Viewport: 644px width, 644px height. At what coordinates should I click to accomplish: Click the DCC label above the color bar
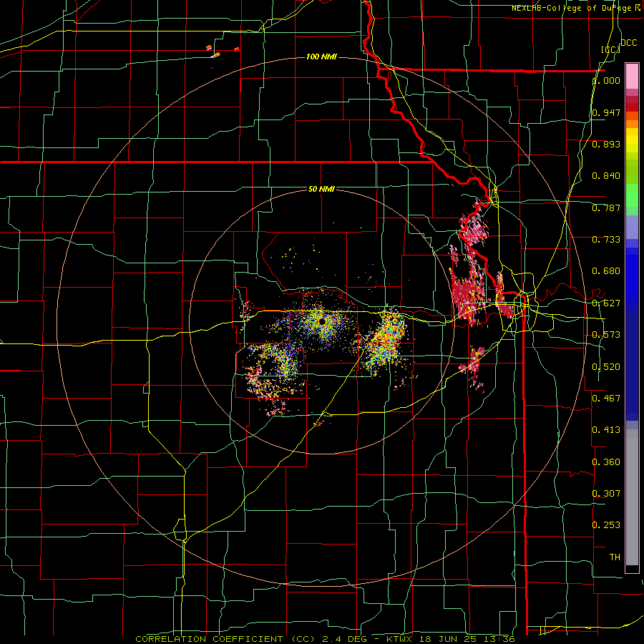pos(628,42)
